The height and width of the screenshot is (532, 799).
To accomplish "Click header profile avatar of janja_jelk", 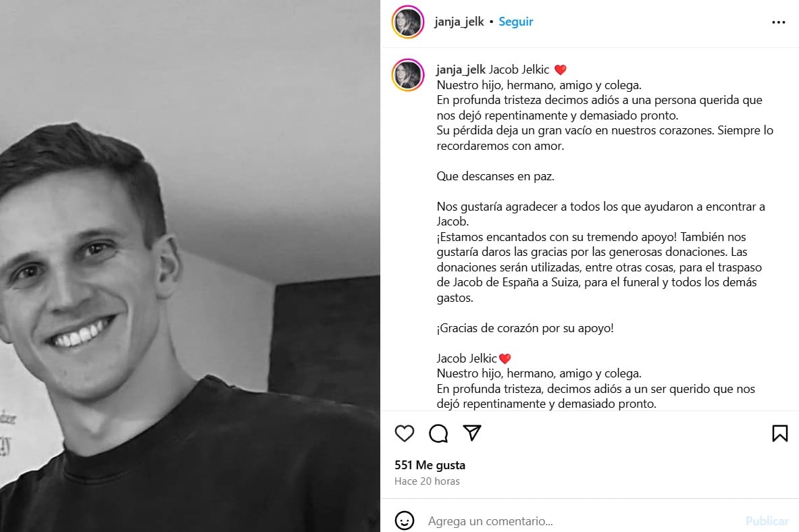I will (408, 22).
